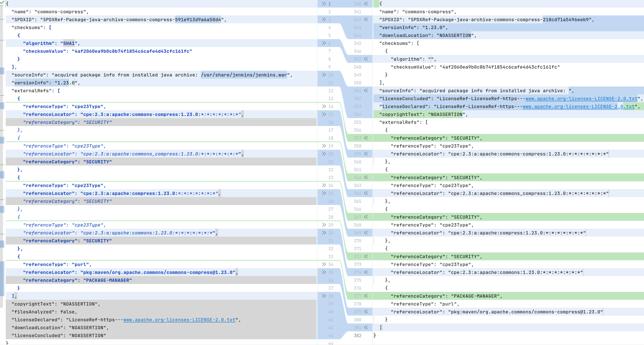This screenshot has width=644, height=345.
Task: Click the right pane "copyrightText": "NOASSERTION" line
Action: coord(424,115)
